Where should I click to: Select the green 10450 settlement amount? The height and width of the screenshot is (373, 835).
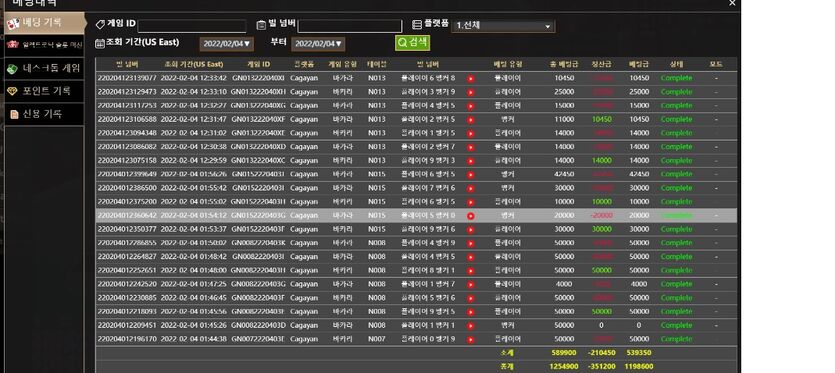tap(601, 119)
